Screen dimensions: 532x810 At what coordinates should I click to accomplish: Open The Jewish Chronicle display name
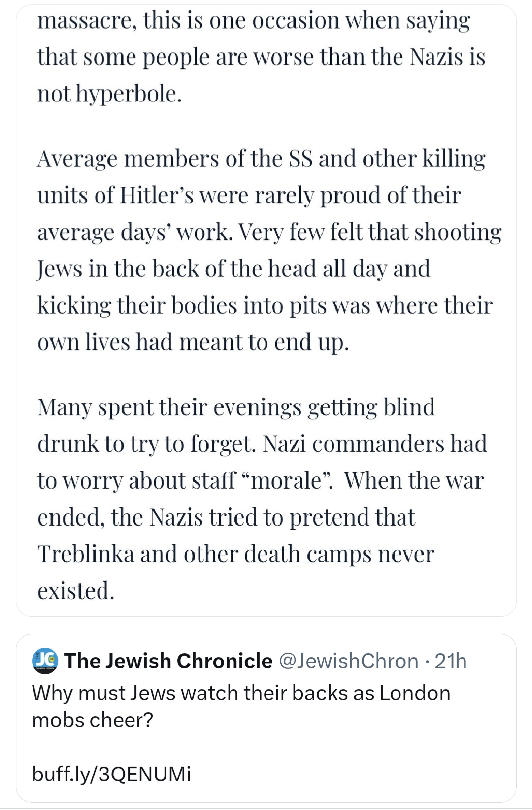tap(168, 661)
